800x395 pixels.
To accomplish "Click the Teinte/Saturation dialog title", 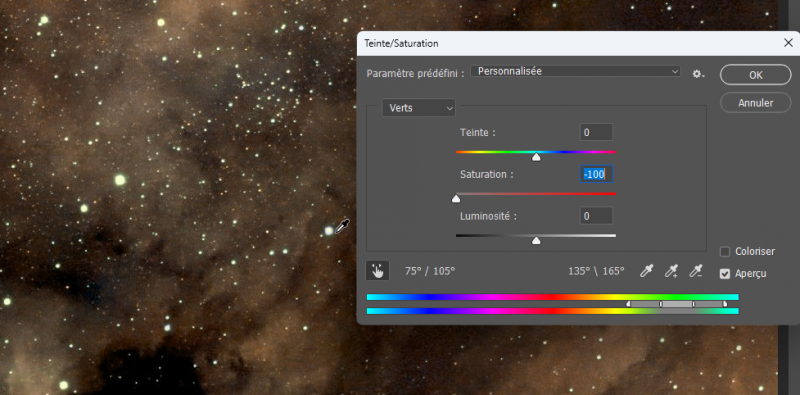I will click(401, 44).
